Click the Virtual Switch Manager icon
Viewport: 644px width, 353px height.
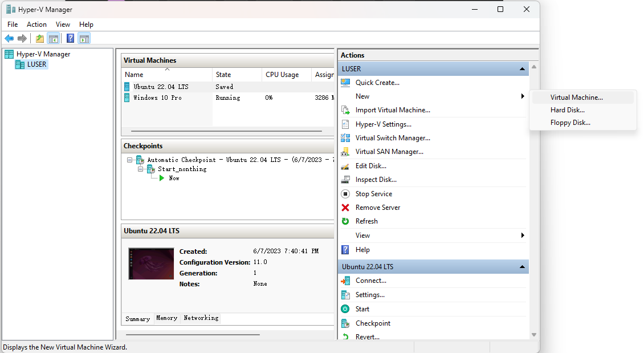click(x=345, y=138)
